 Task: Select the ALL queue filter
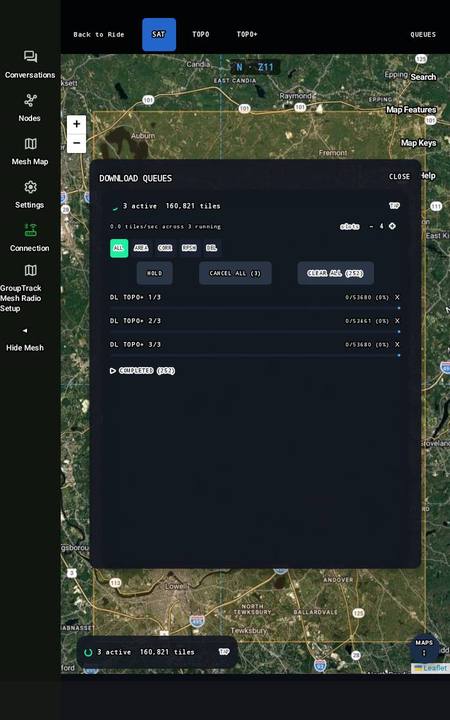pyautogui.click(x=119, y=248)
